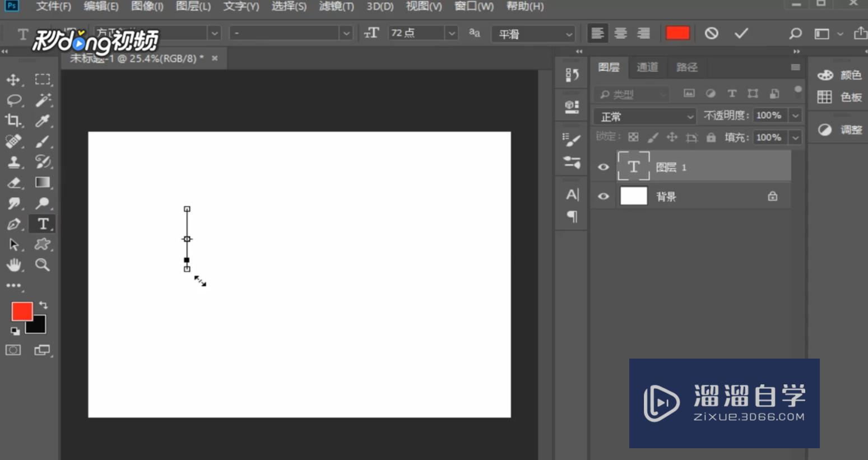The height and width of the screenshot is (460, 868).
Task: Hide the 背景 layer
Action: point(604,196)
